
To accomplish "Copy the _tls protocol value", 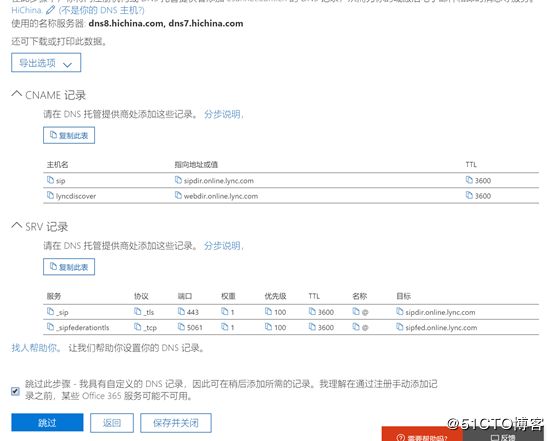I will [x=137, y=311].
